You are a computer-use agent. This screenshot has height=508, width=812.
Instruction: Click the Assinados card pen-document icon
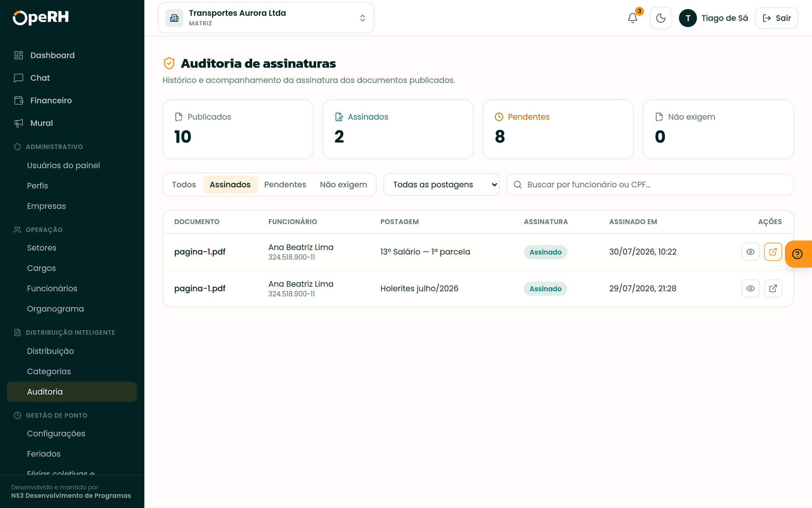click(339, 117)
